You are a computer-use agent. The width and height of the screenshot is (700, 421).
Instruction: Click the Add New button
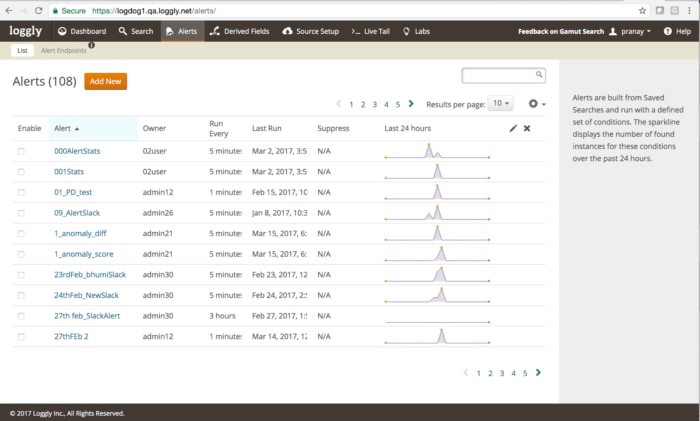(x=105, y=81)
